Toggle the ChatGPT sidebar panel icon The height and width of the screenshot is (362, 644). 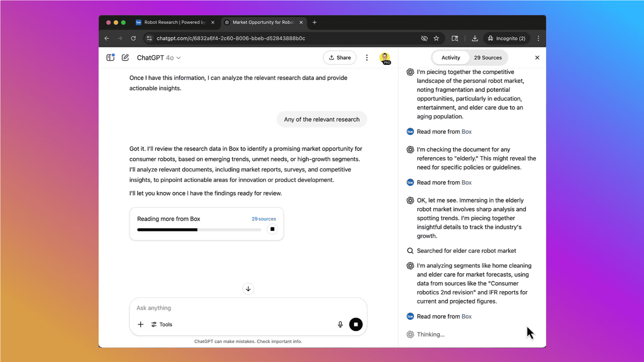pyautogui.click(x=110, y=57)
